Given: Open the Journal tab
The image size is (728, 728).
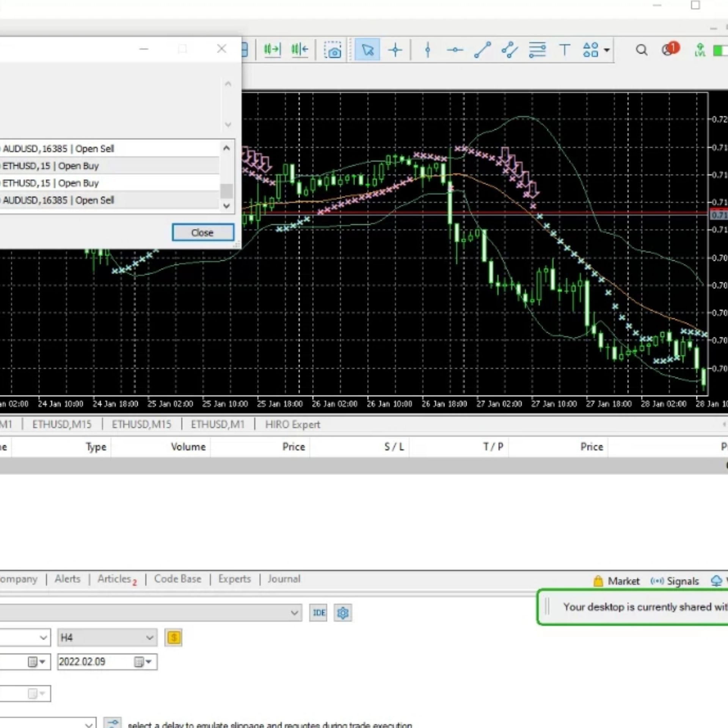Looking at the screenshot, I should [x=284, y=579].
